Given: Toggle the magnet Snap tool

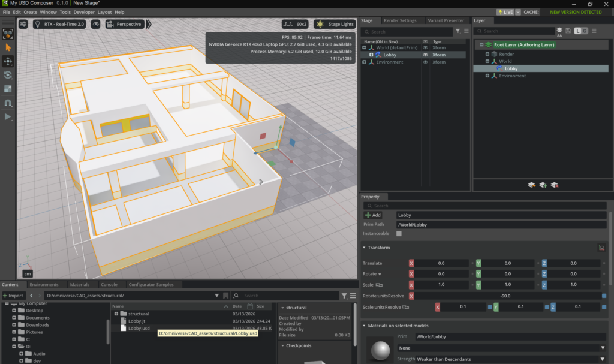Looking at the screenshot, I should [8, 103].
